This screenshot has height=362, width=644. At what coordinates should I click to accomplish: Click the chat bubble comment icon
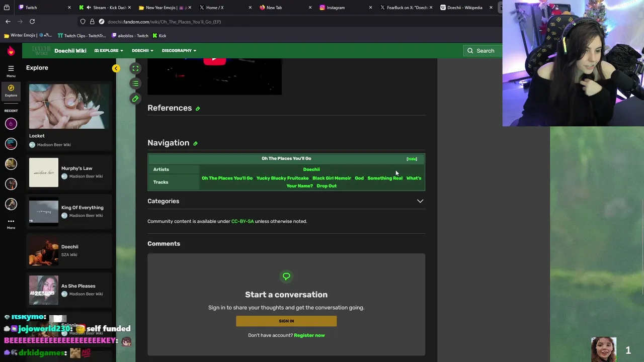point(286,277)
